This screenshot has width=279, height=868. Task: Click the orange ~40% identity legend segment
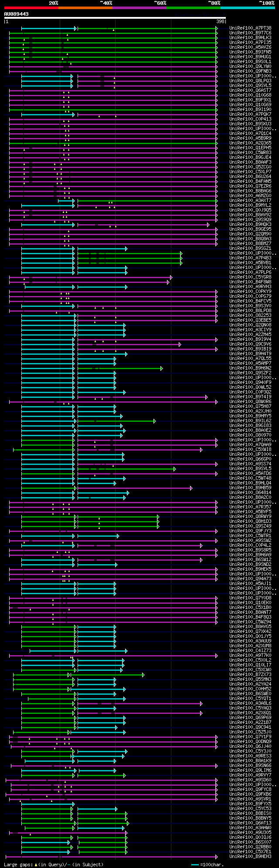point(85,8)
